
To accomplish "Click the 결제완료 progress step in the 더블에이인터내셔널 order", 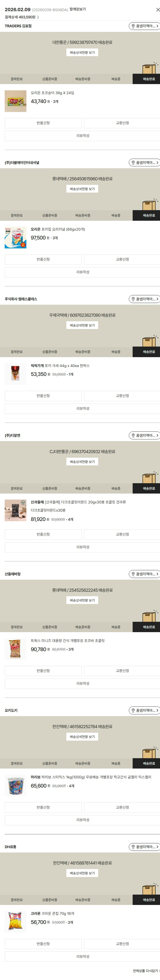I will click(17, 216).
